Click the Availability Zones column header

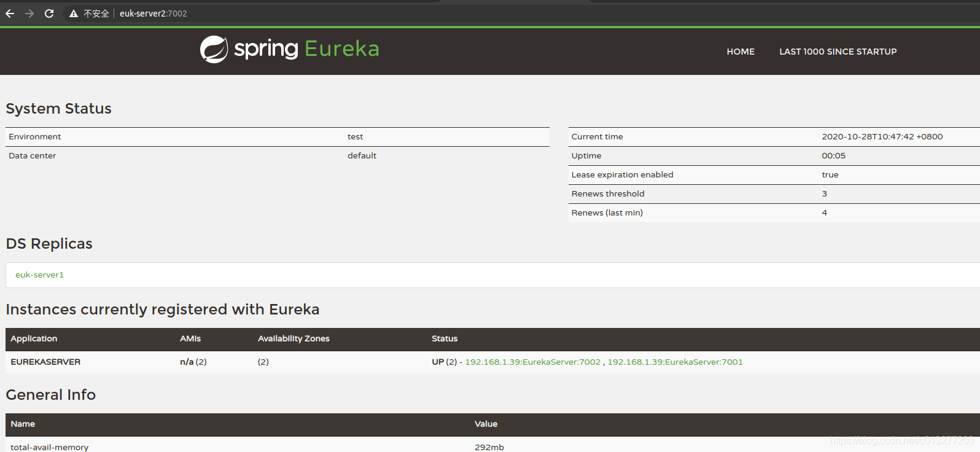tap(294, 339)
